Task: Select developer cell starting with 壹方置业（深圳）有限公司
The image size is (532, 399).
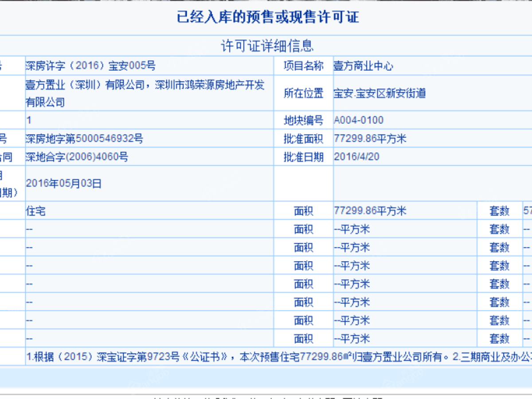Action: [149, 93]
